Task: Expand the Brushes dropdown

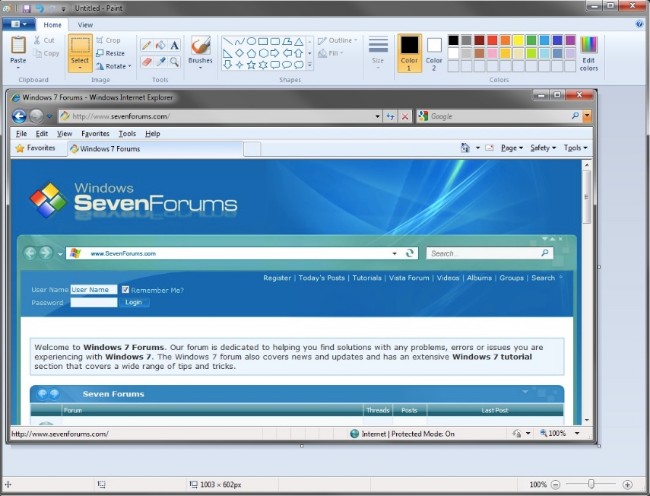Action: click(x=201, y=67)
